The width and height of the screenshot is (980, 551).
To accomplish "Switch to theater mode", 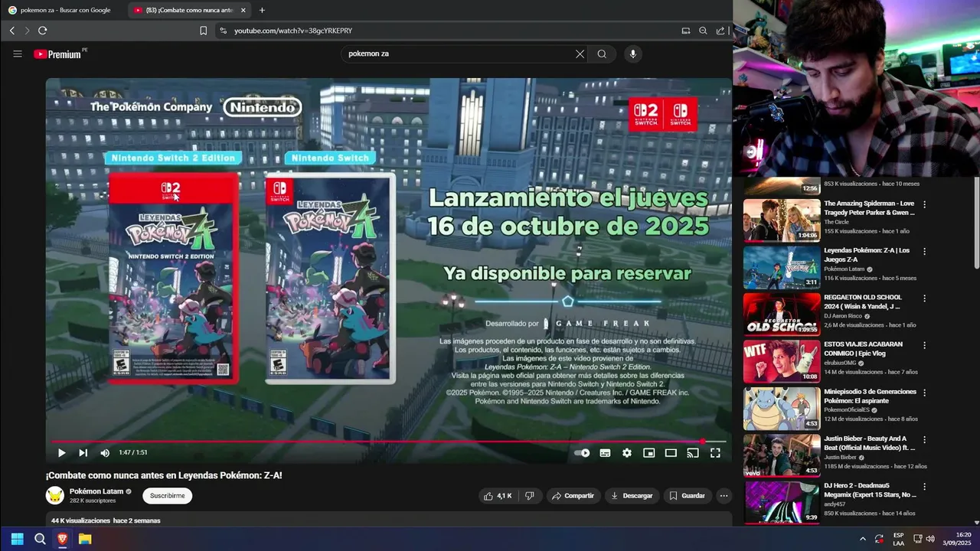I will (671, 453).
